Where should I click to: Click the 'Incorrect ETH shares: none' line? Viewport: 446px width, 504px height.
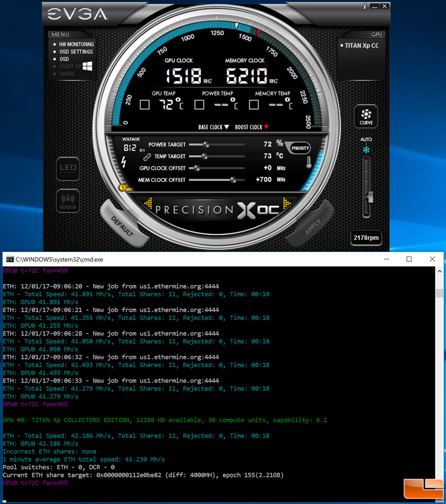pos(50,452)
